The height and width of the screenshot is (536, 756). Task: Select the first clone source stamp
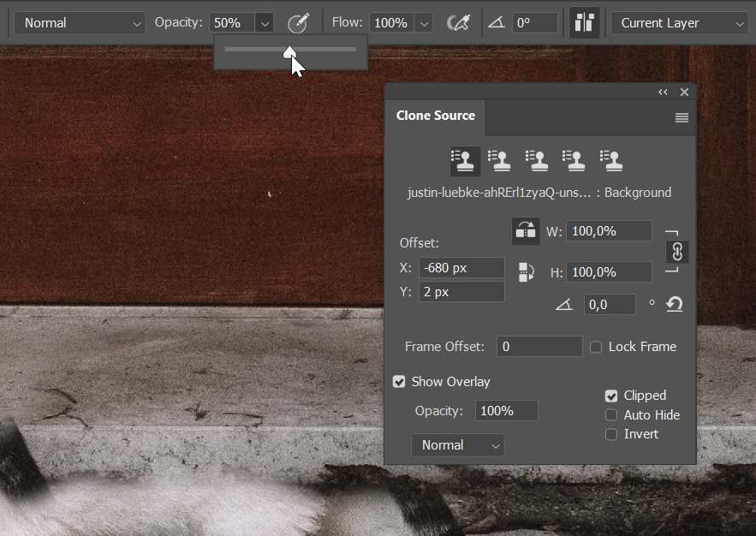465,160
